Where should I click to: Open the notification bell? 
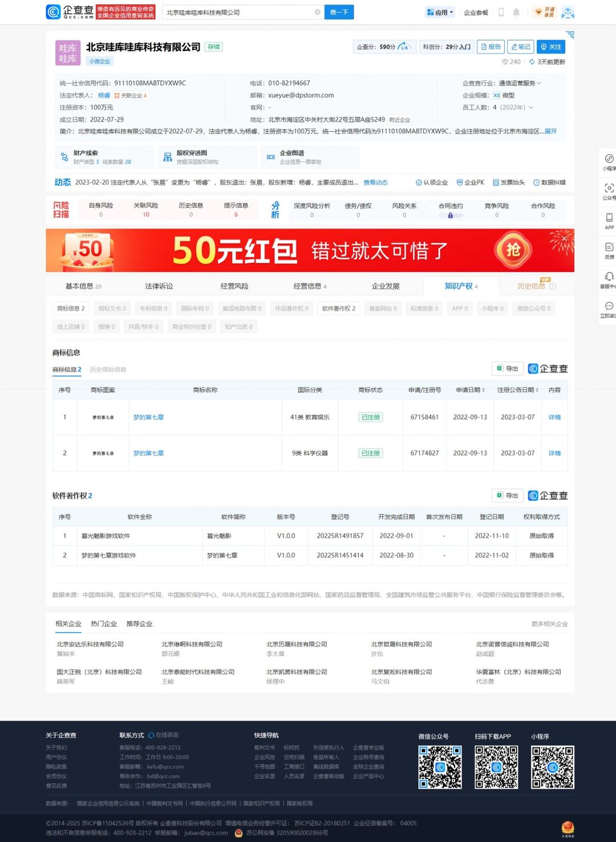point(516,12)
